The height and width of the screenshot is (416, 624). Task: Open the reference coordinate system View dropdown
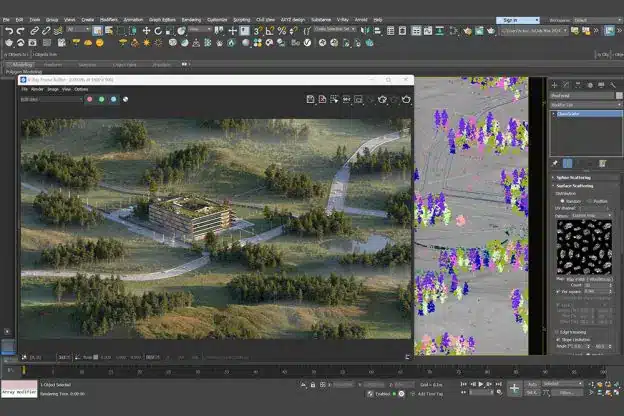[200, 29]
